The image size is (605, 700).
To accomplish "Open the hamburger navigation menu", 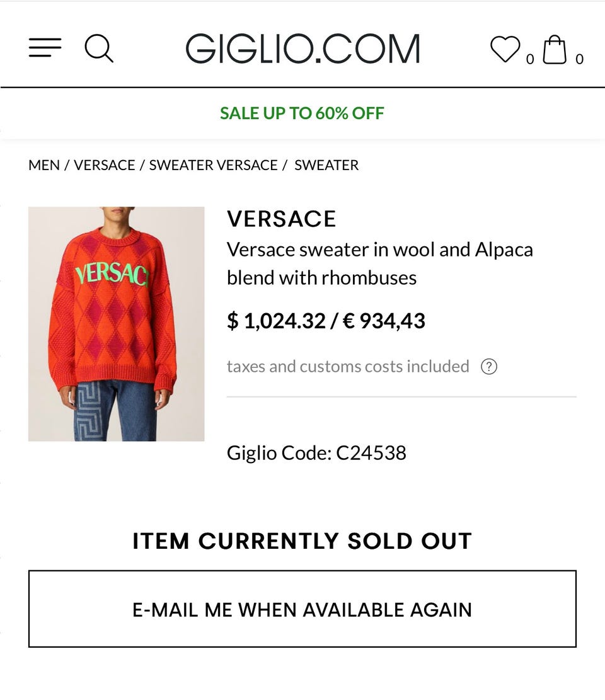I will [45, 48].
